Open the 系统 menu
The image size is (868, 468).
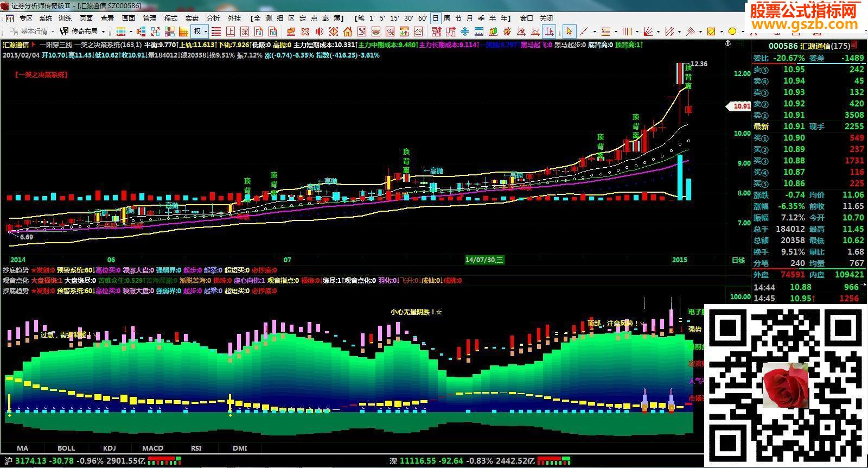click(x=46, y=18)
